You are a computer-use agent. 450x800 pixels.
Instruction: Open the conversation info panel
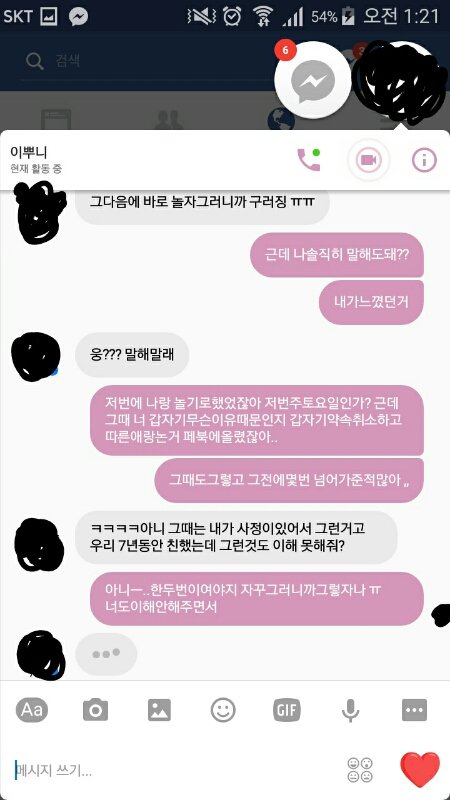(424, 160)
